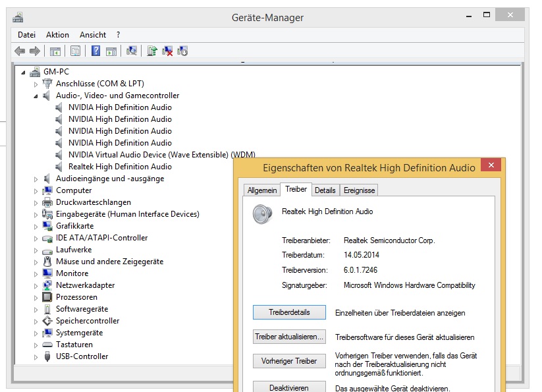The width and height of the screenshot is (542, 392).
Task: Go back with the toolbar back arrow
Action: pos(20,51)
